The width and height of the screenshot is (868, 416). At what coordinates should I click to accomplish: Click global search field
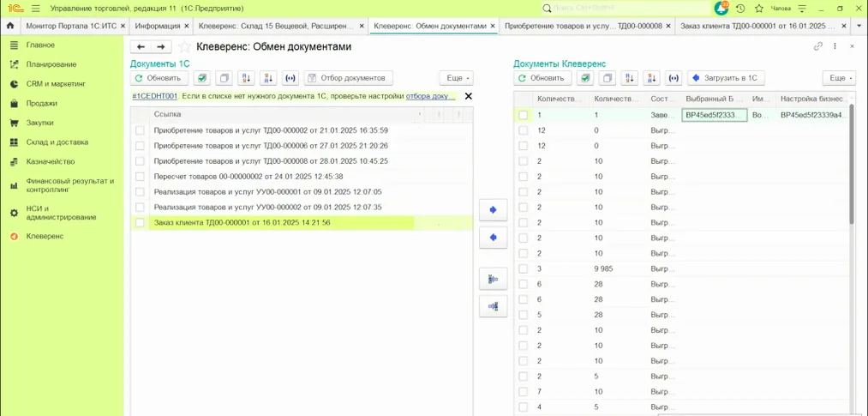tap(626, 9)
